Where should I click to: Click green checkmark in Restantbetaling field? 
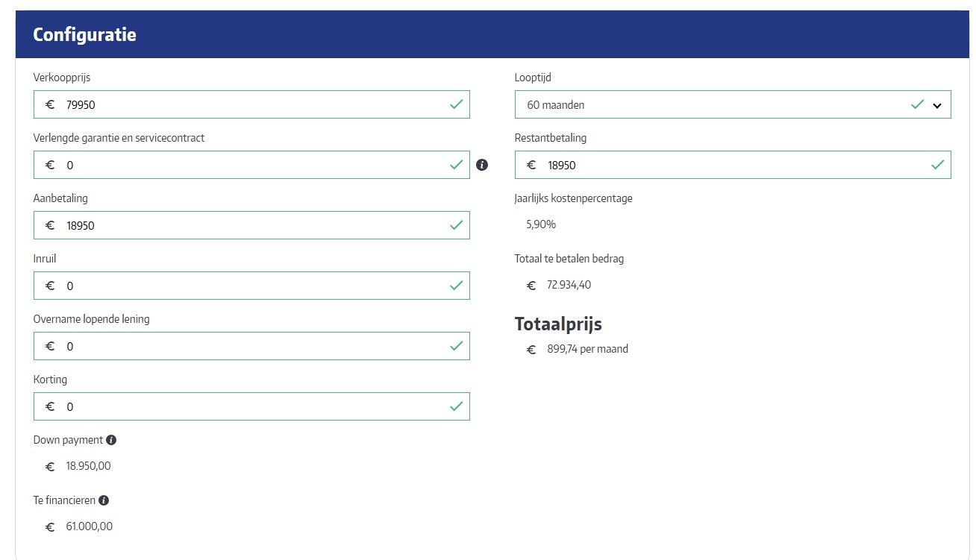(937, 165)
